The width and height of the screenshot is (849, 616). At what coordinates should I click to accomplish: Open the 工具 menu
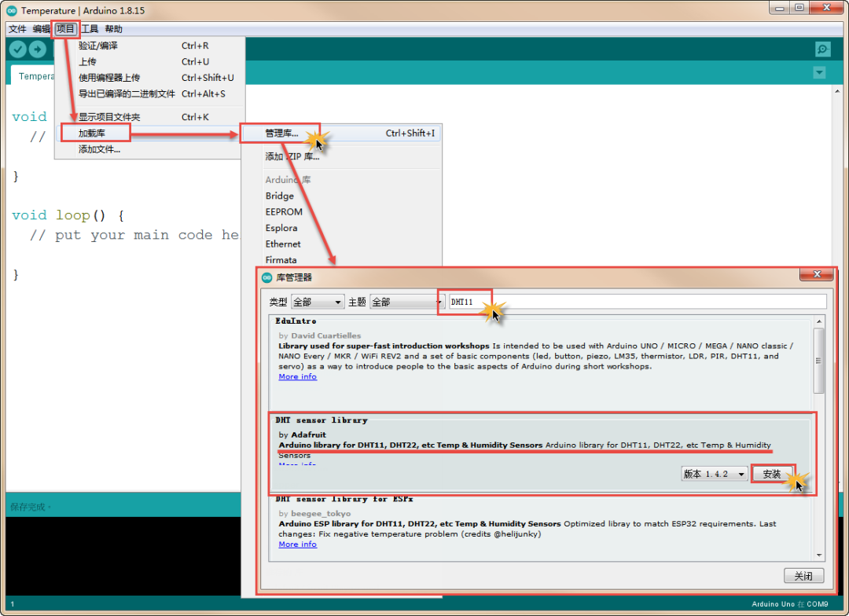pyautogui.click(x=90, y=29)
